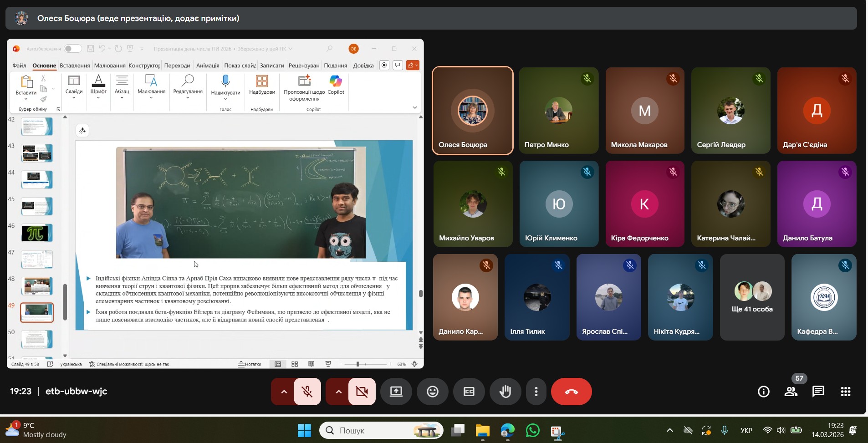
Task: Turn on closed captions
Action: click(469, 392)
